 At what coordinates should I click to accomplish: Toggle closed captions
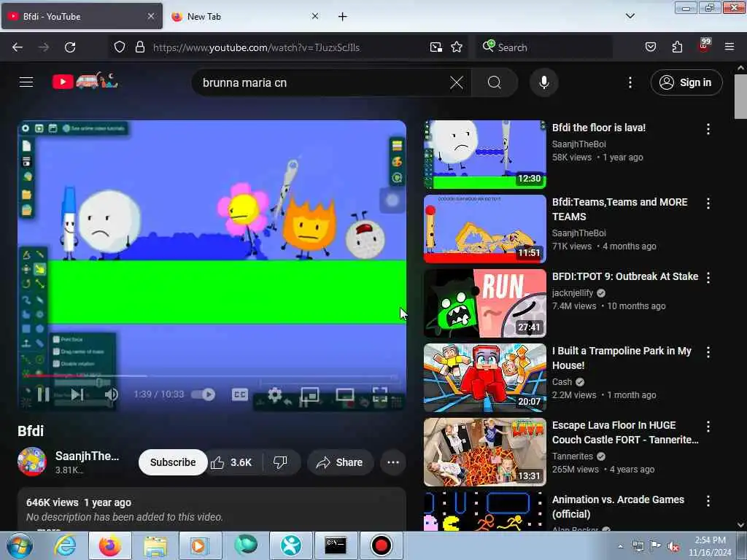pos(239,394)
